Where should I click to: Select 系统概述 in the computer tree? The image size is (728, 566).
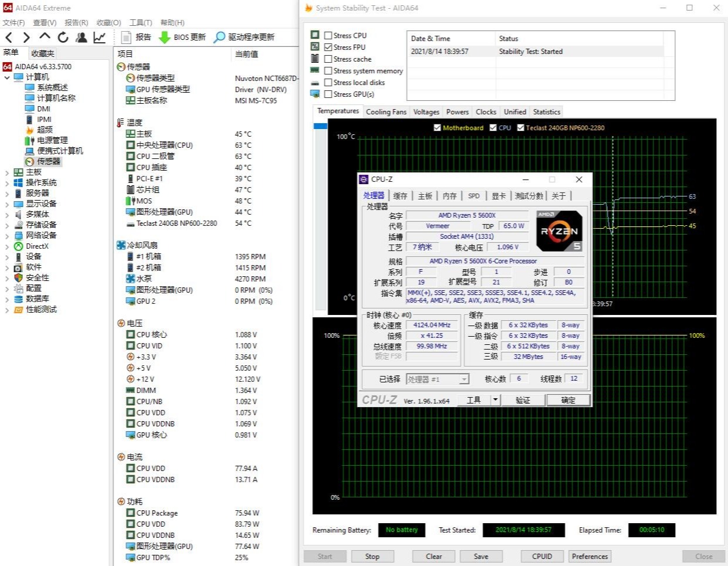[52, 87]
